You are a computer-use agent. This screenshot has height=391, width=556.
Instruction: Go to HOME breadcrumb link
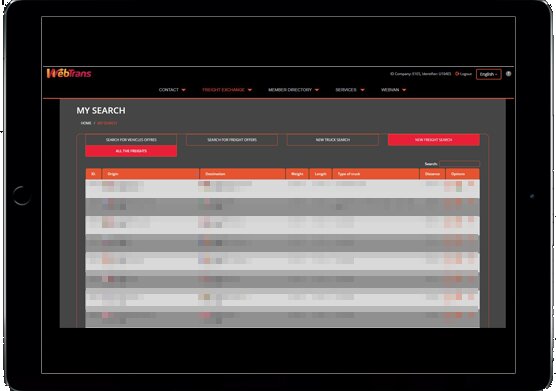tap(86, 123)
